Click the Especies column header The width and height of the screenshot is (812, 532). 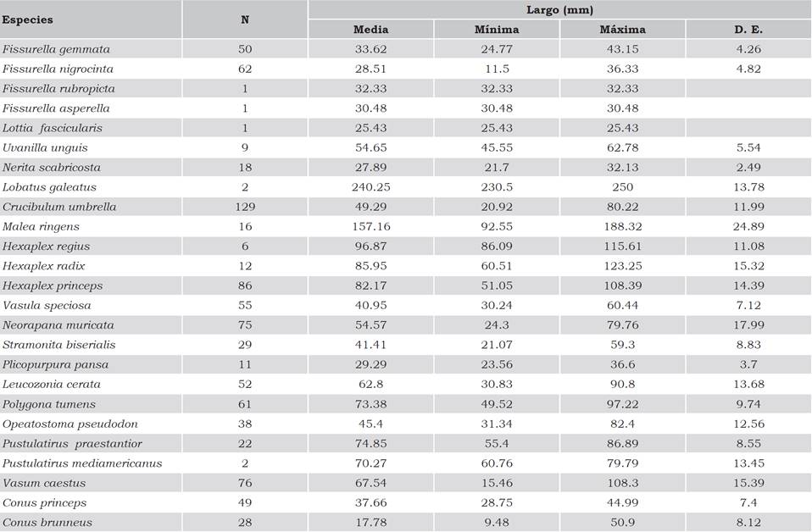click(x=27, y=19)
